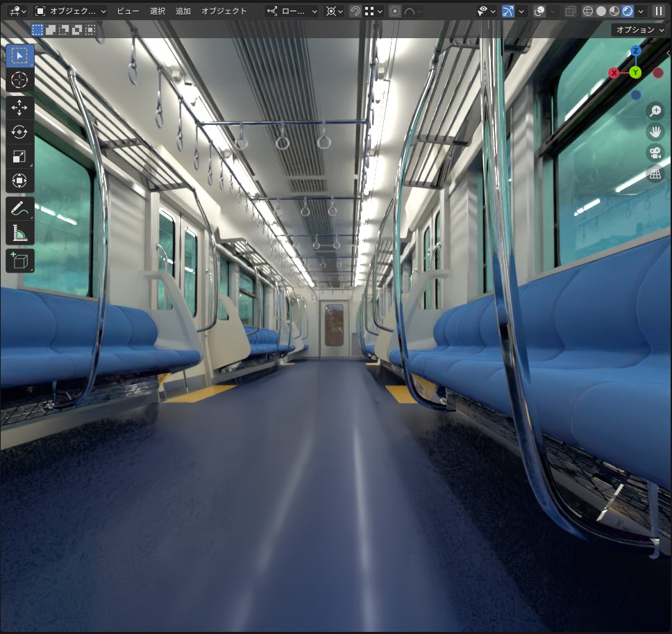Open the shading options dropdown arrow
This screenshot has width=672, height=634.
(x=641, y=11)
